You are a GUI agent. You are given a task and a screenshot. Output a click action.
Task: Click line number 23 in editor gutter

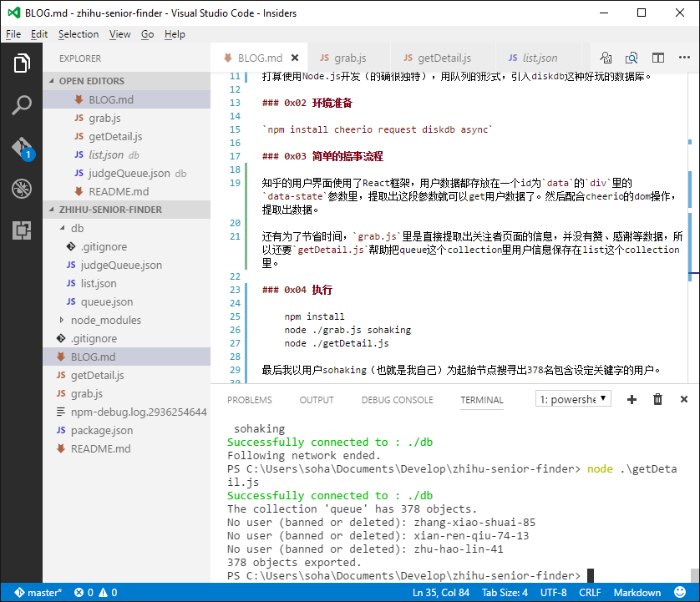coord(236,290)
